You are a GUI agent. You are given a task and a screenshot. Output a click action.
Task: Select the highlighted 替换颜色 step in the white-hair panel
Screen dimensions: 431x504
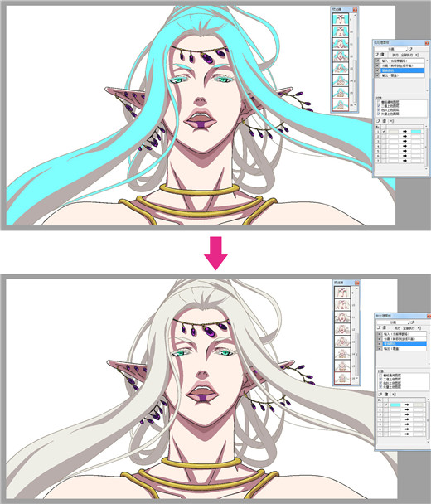[x=404, y=344]
